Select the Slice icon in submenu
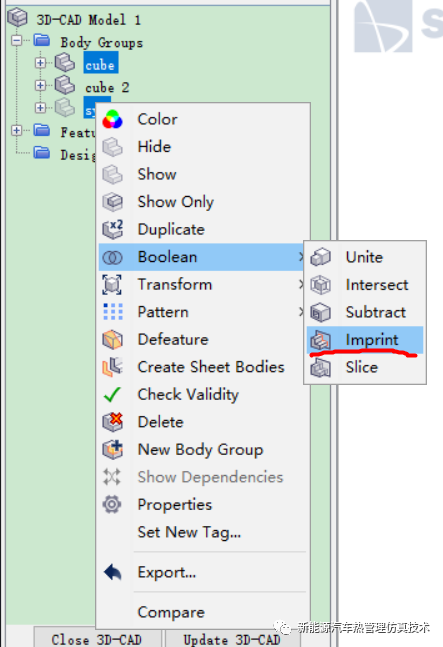Image resolution: width=443 pixels, height=647 pixels. click(x=320, y=367)
